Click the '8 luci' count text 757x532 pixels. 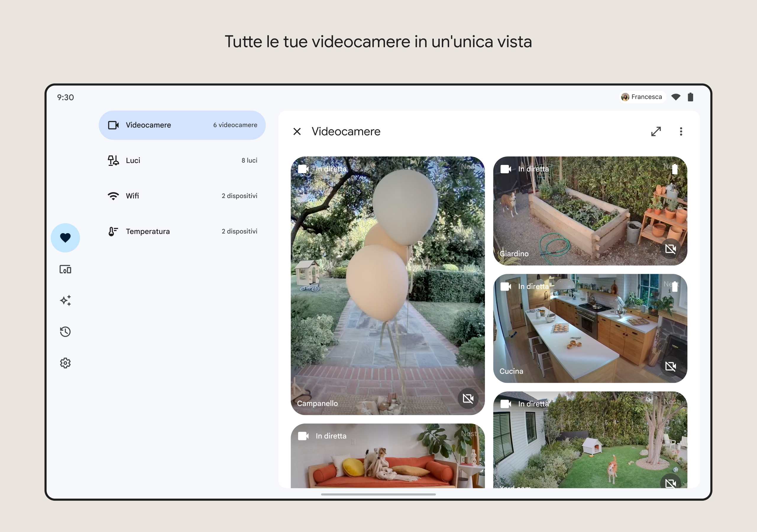[x=249, y=160]
